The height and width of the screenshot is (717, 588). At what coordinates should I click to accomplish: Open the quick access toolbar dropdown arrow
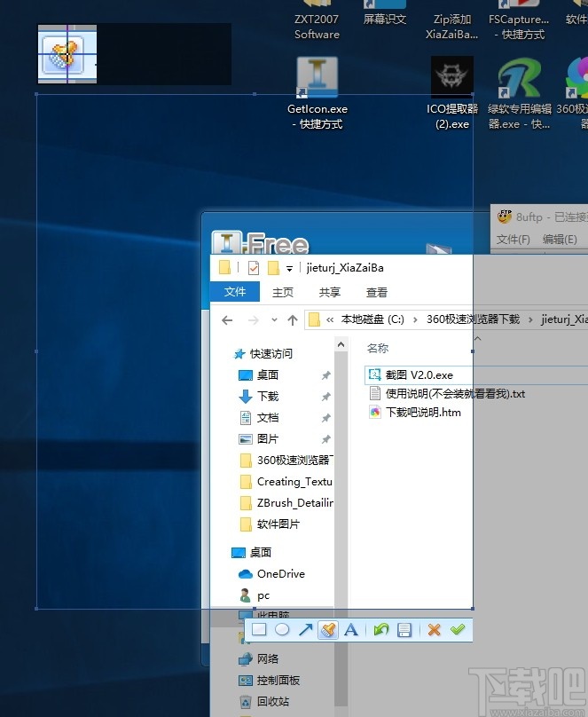[x=289, y=269]
